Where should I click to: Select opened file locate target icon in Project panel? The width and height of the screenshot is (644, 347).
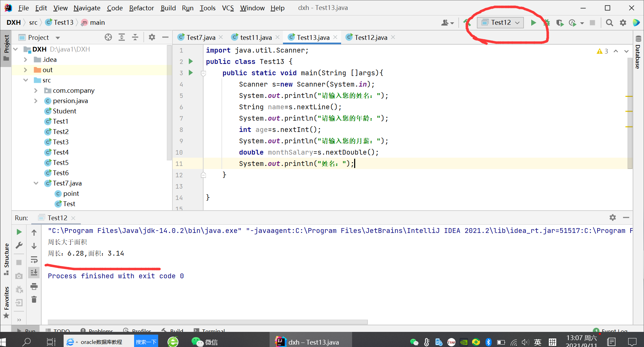pyautogui.click(x=108, y=37)
